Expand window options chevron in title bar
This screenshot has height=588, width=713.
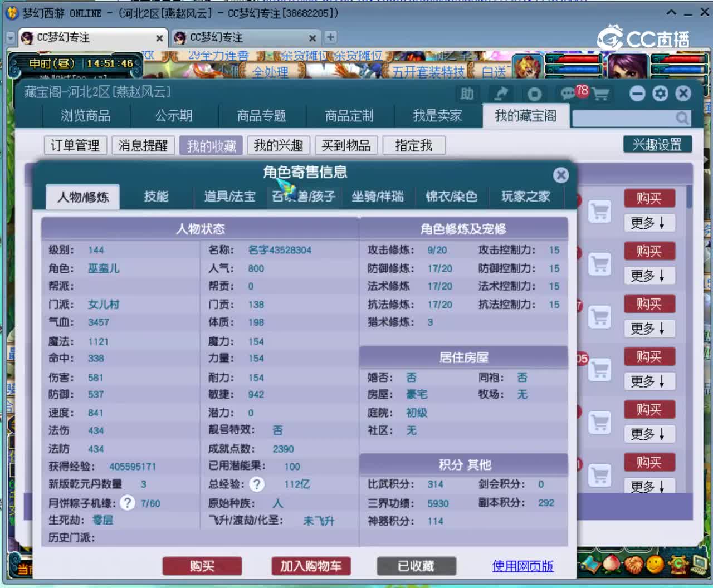672,12
